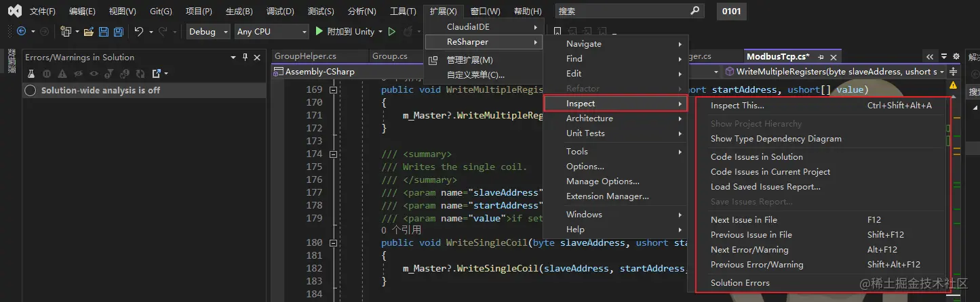Click the export icon in the Errors panel toolbar

pyautogui.click(x=157, y=73)
